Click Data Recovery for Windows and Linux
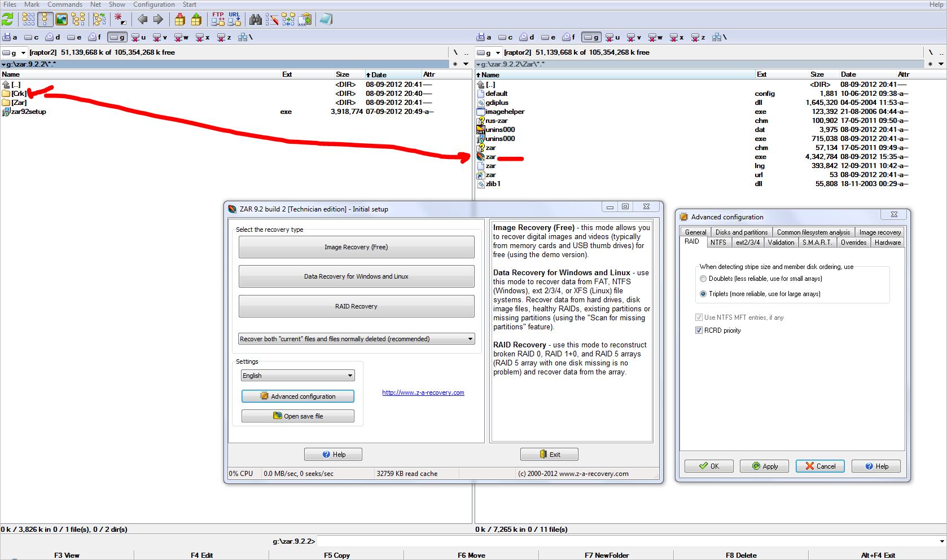Image resolution: width=947 pixels, height=560 pixels. pyautogui.click(x=356, y=276)
